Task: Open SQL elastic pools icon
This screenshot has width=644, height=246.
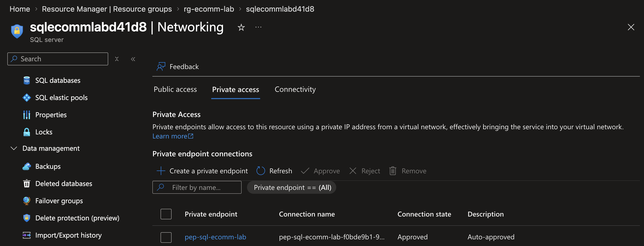Action: tap(27, 98)
